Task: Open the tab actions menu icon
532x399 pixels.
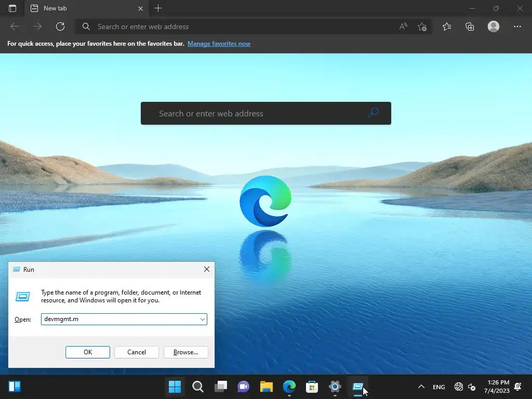Action: coord(12,8)
